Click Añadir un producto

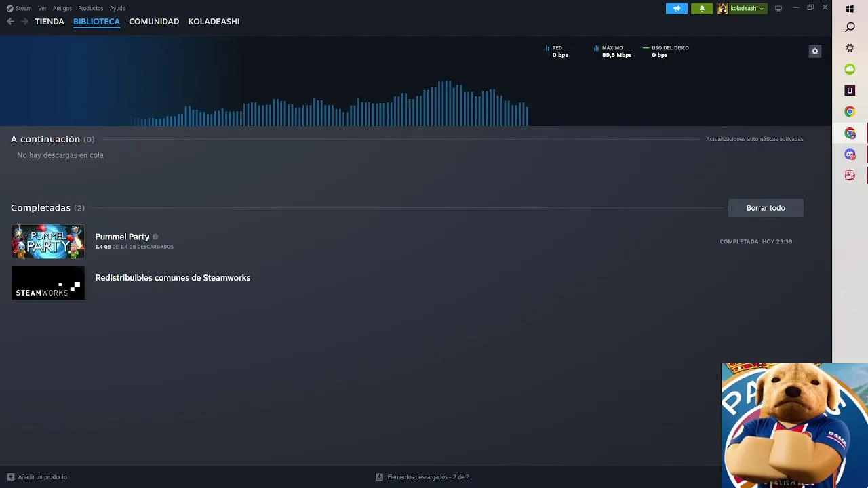[x=43, y=477]
